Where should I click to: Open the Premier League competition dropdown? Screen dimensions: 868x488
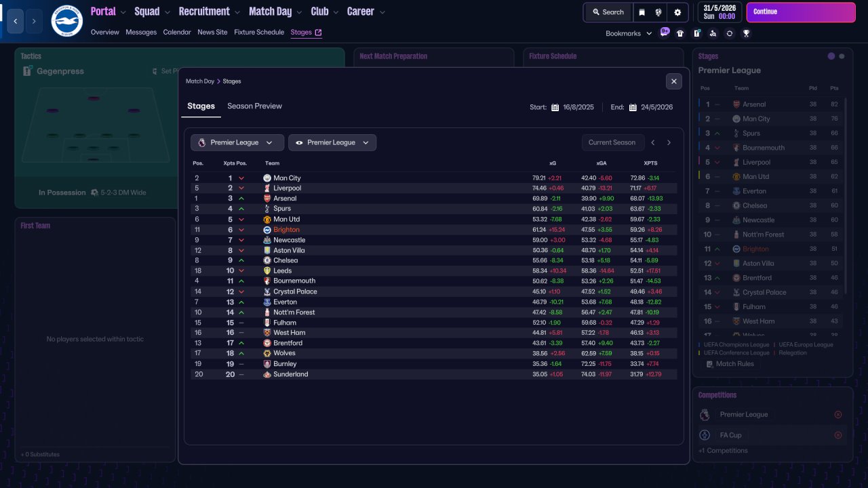pos(237,142)
